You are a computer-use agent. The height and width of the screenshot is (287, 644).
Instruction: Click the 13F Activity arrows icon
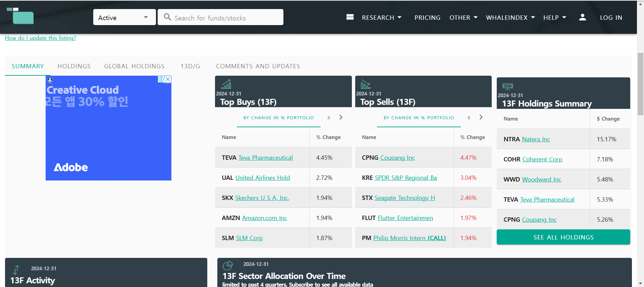click(x=16, y=270)
